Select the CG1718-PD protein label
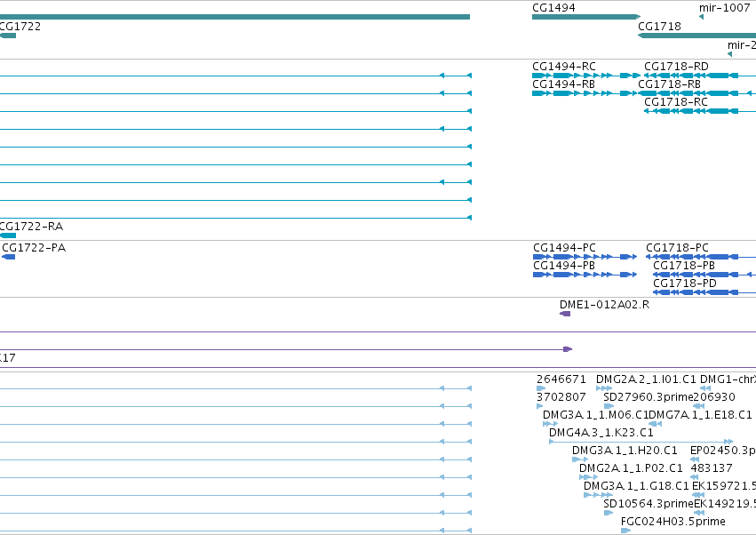Image resolution: width=756 pixels, height=535 pixels. tap(685, 283)
